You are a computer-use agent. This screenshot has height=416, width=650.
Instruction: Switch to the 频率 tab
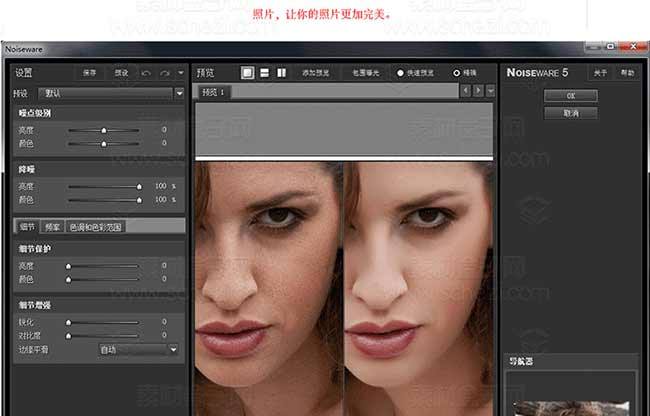52,227
